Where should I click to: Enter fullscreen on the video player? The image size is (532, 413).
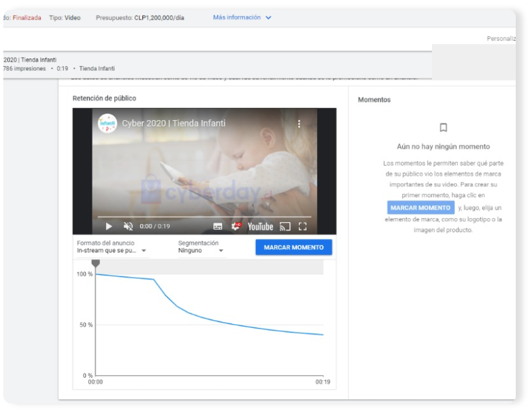tap(303, 227)
